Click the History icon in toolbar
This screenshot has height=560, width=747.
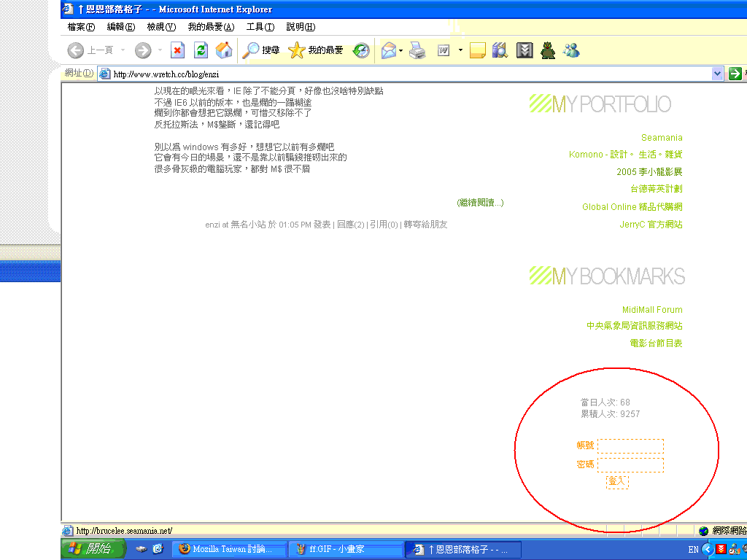tap(361, 50)
